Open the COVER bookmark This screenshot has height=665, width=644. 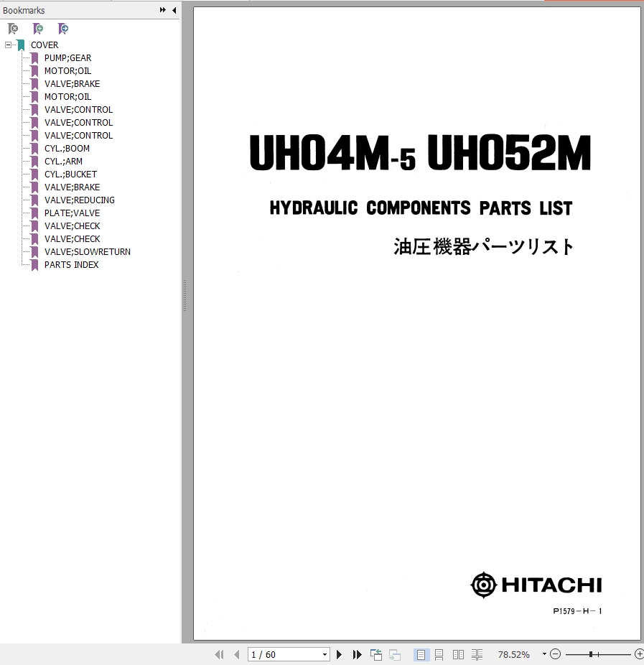[x=45, y=45]
